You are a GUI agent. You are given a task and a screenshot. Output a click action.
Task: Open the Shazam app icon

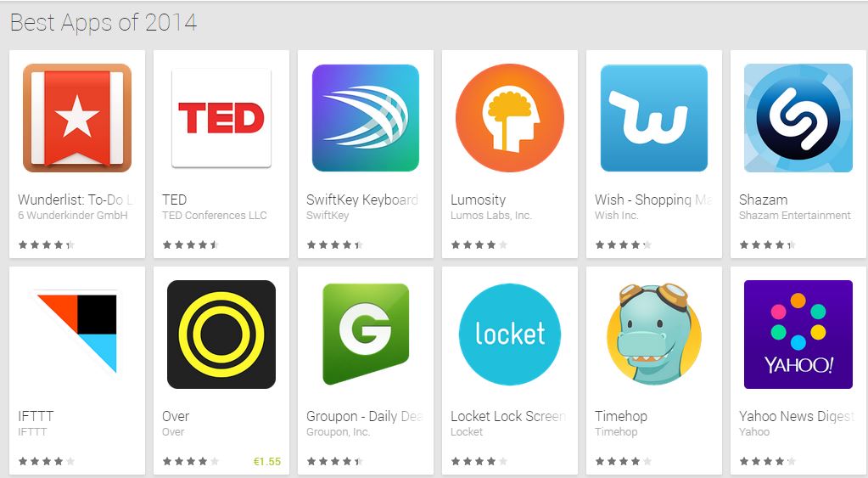pyautogui.click(x=798, y=118)
